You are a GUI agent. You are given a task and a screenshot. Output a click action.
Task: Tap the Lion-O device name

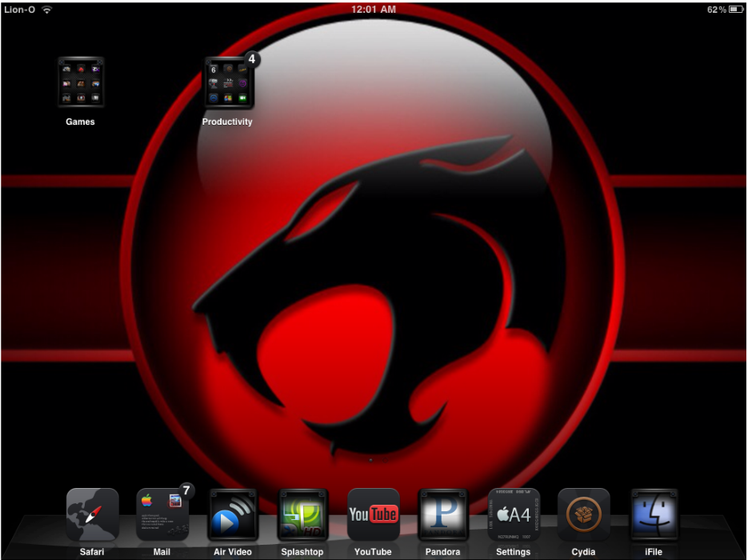(x=19, y=9)
